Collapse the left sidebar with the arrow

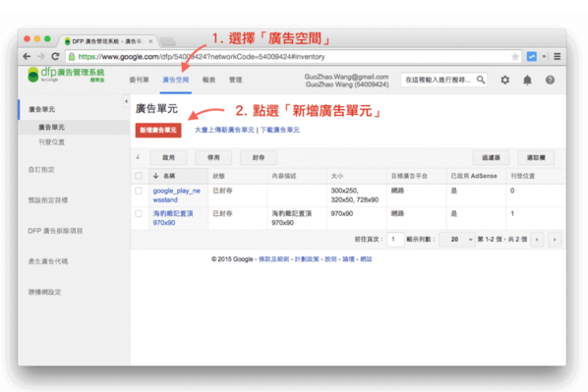pos(126,101)
